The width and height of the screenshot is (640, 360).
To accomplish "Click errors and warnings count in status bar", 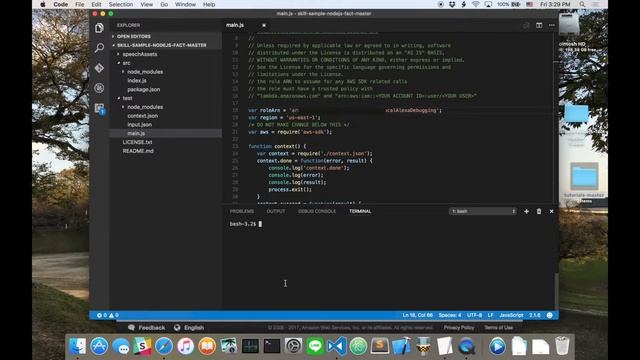I will click(107, 315).
